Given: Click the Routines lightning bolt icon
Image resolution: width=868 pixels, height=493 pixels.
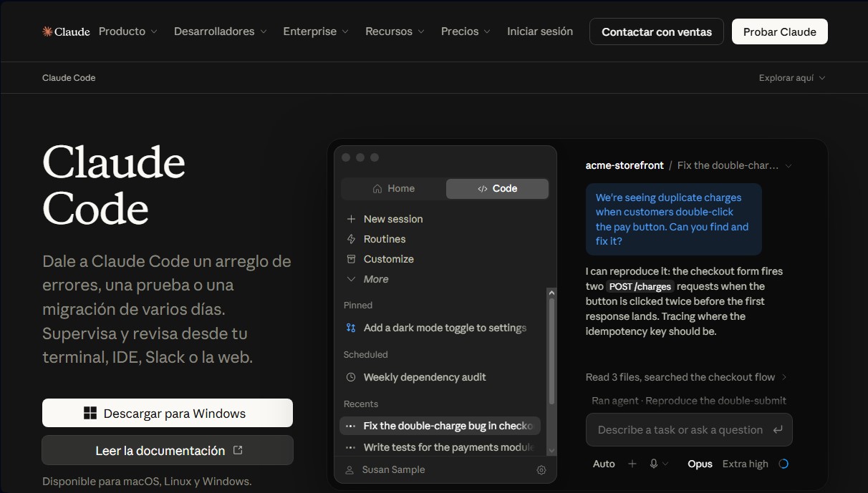Looking at the screenshot, I should point(351,239).
